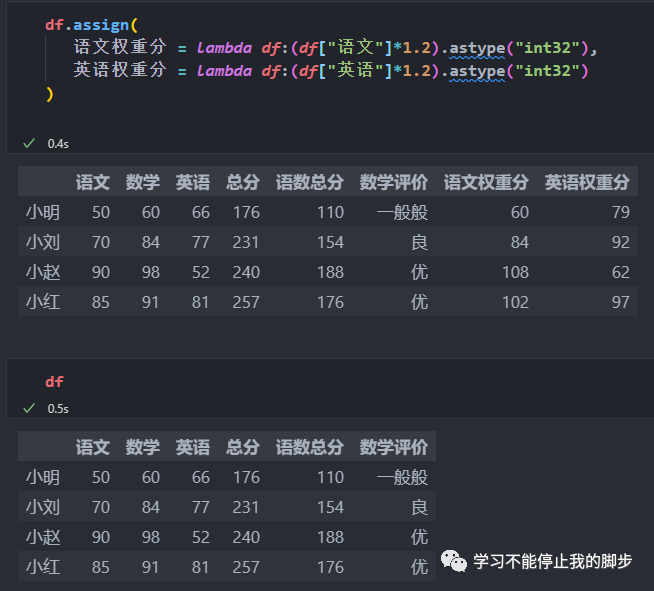The height and width of the screenshot is (591, 654).
Task: Click 总分 header in the first table
Action: 242,182
